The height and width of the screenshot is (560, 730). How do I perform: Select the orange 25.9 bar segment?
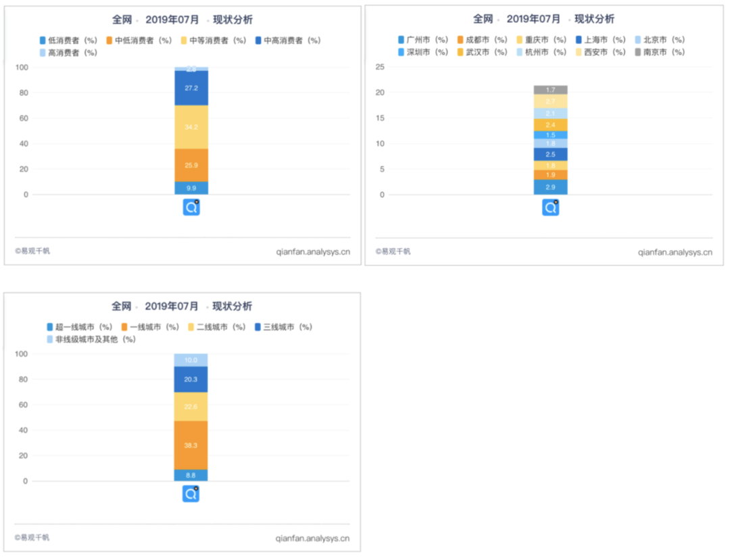click(191, 165)
